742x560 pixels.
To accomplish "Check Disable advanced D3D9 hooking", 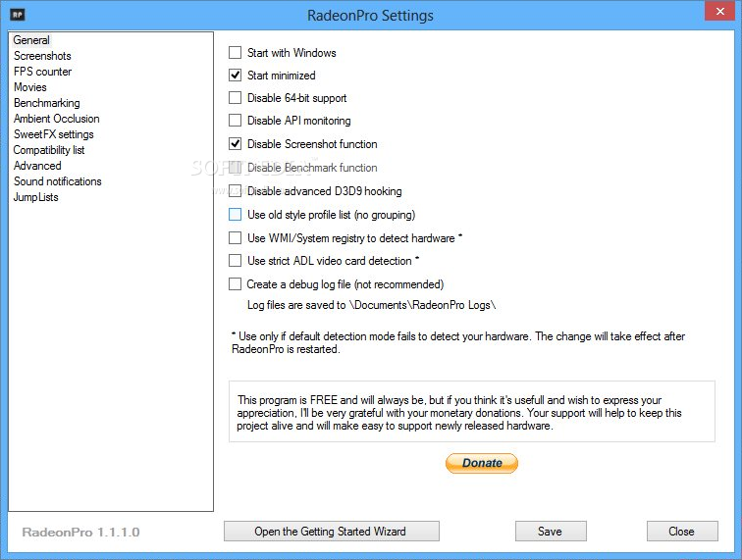I will click(236, 191).
